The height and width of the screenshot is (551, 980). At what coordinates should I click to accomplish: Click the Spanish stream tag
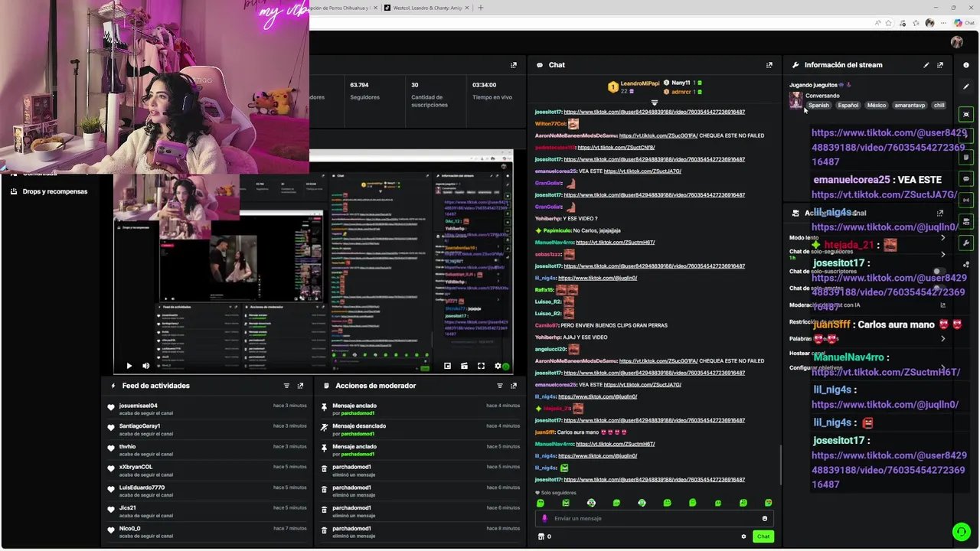point(818,106)
